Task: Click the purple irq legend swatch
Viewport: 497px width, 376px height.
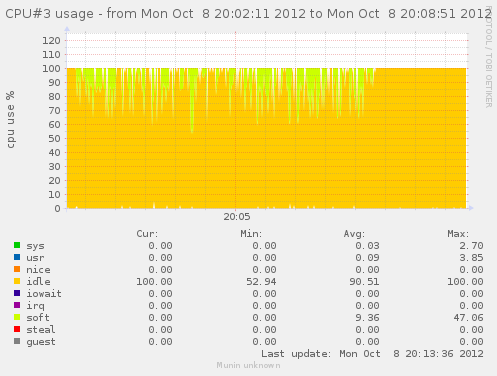Action: point(17,305)
